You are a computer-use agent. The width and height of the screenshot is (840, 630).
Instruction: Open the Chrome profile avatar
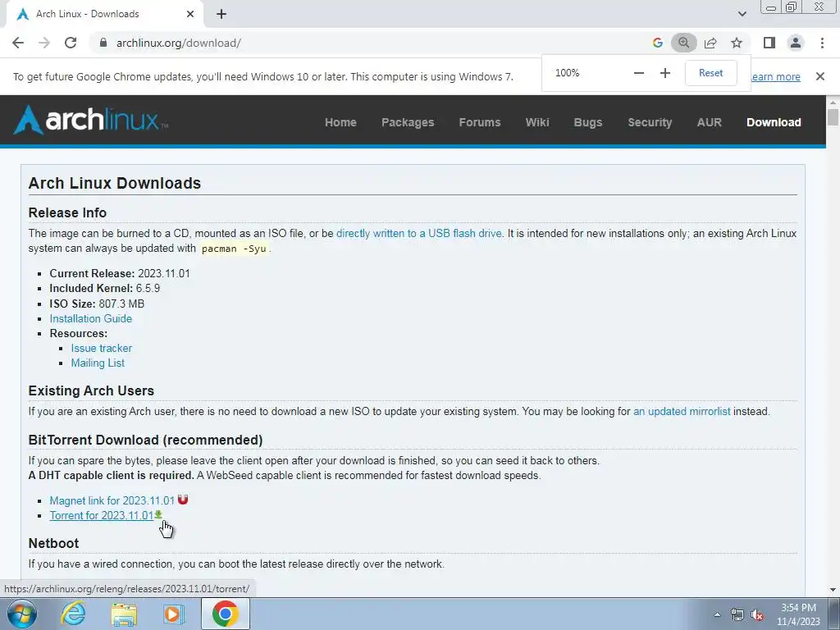(796, 43)
